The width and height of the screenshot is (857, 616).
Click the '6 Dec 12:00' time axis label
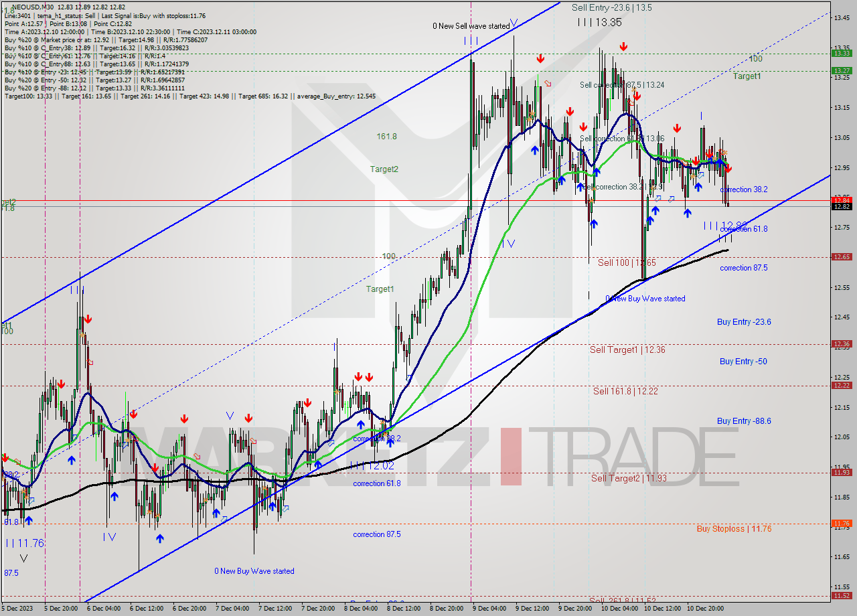147,609
